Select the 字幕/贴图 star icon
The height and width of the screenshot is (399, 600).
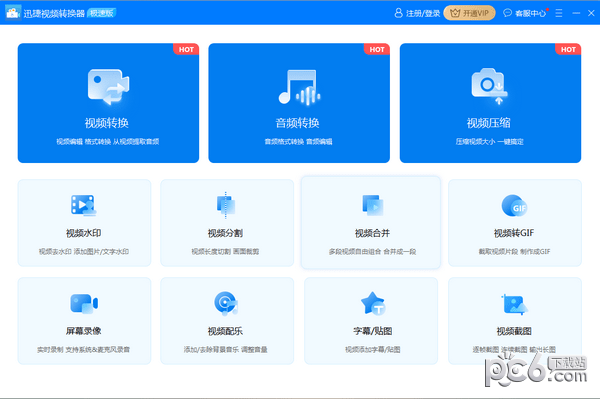(373, 303)
